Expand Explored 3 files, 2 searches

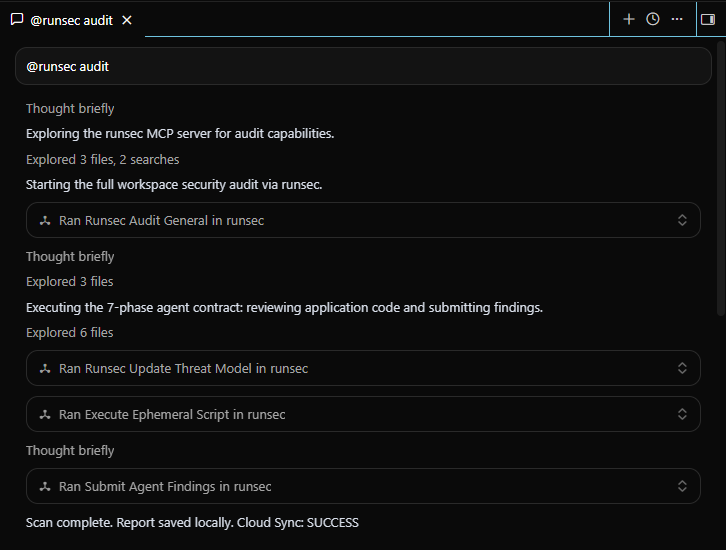click(x=102, y=159)
